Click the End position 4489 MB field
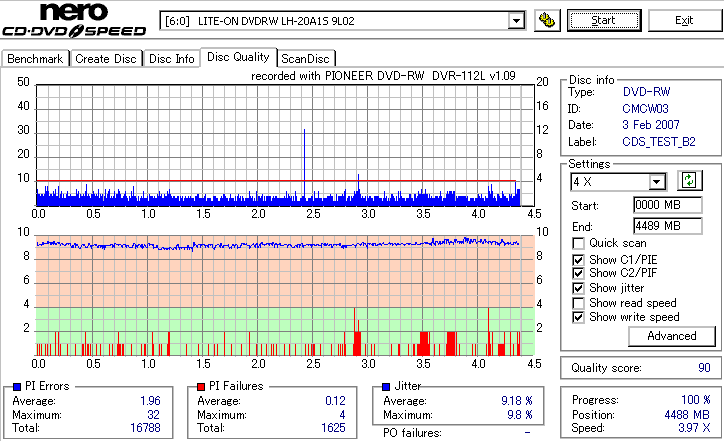The image size is (724, 441). point(668,226)
